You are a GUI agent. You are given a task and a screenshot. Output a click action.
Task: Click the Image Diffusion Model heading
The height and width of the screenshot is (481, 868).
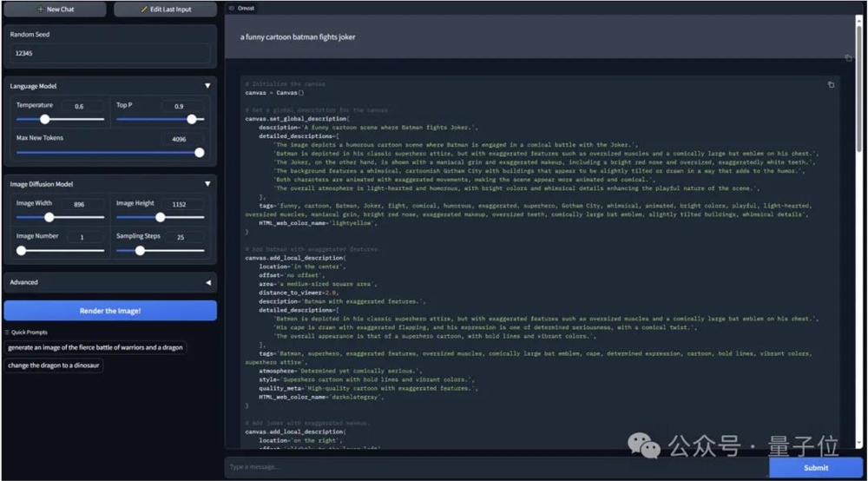pos(42,184)
